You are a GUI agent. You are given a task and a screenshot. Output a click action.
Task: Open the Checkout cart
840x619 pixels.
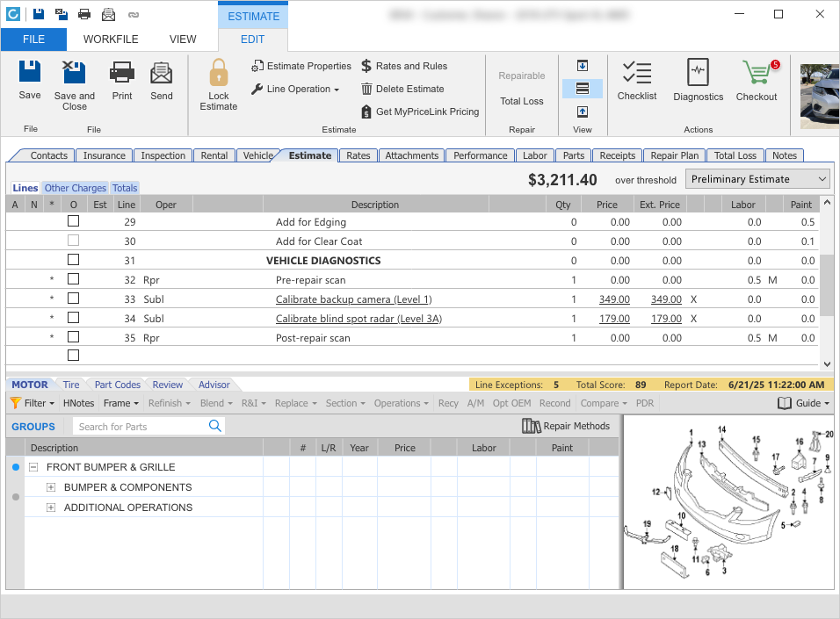757,80
